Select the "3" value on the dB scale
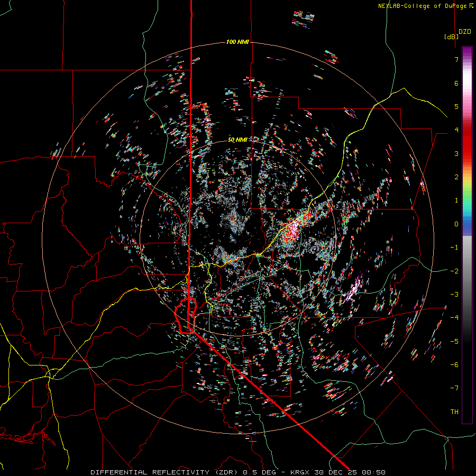 click(456, 153)
